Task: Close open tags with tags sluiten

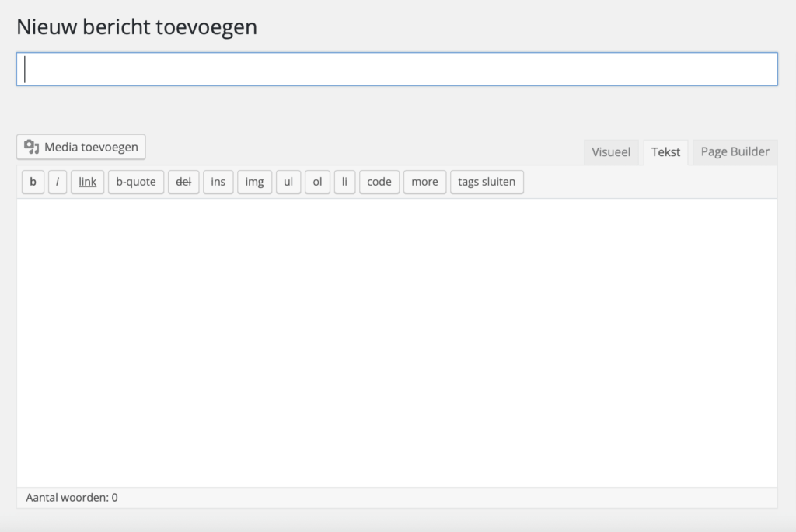Action: 487,182
